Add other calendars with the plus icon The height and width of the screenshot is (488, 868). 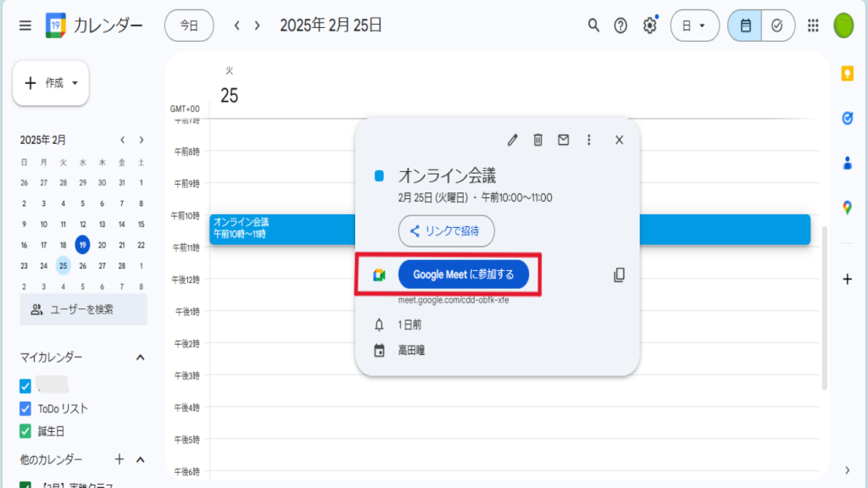click(x=119, y=459)
